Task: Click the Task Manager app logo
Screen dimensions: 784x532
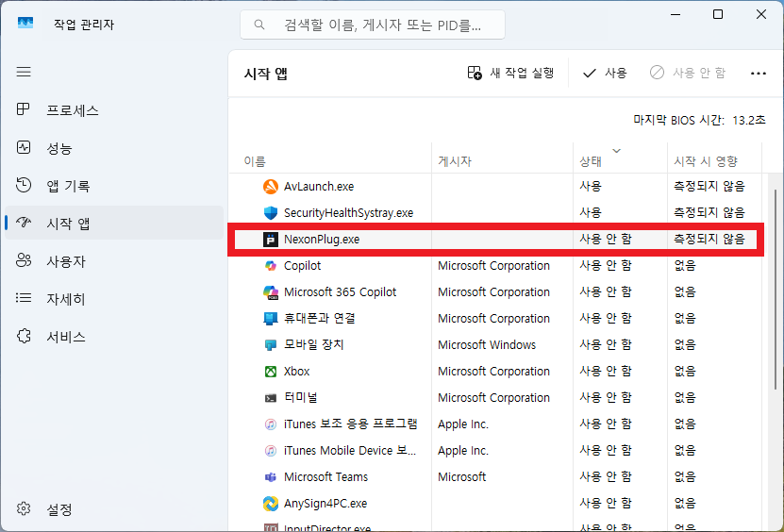Action: tap(25, 23)
